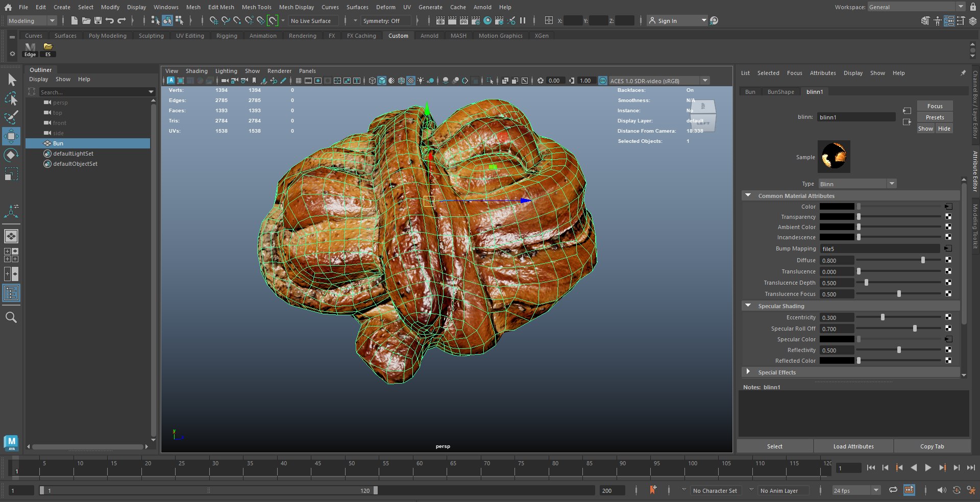
Task: Click the Undo arrow icon
Action: pyautogui.click(x=109, y=20)
